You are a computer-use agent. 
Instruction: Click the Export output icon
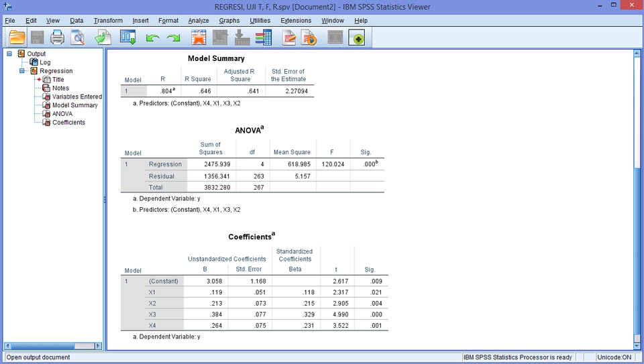[103, 38]
